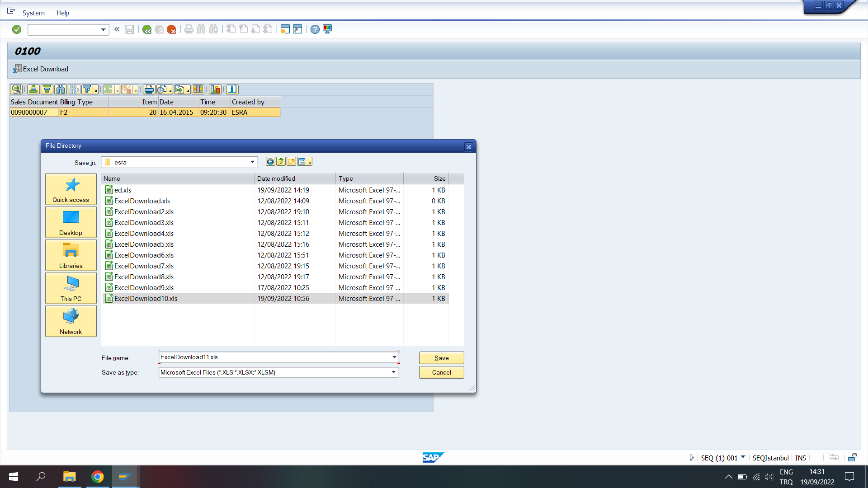Open SAP GUI help
Image resolution: width=868 pixels, height=488 pixels.
click(x=315, y=29)
